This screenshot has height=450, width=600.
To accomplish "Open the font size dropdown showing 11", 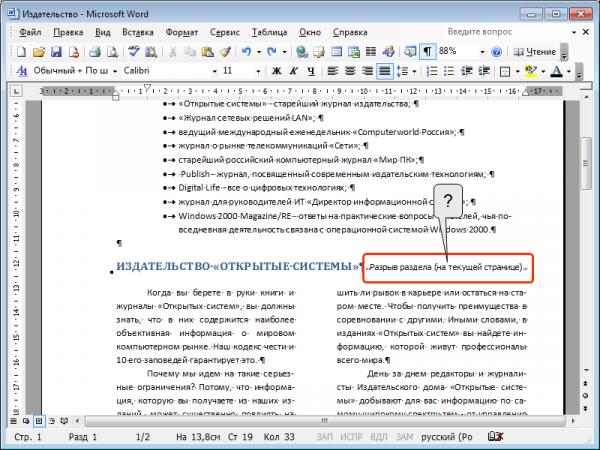I will tap(258, 71).
